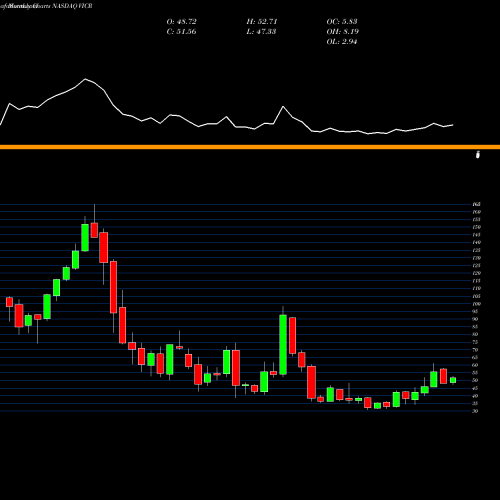Click the 165 price axis label
Image resolution: width=500 pixels, height=500 pixels.
click(x=476, y=204)
